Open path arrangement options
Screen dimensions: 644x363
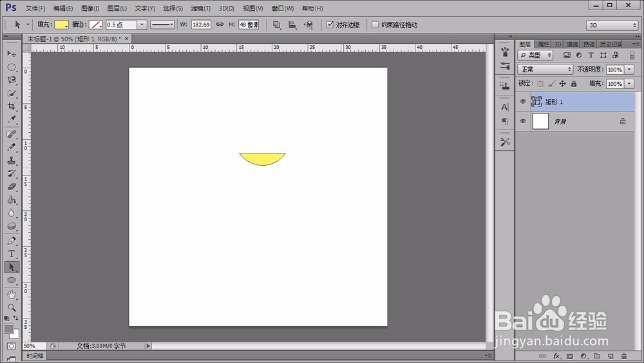(x=308, y=25)
